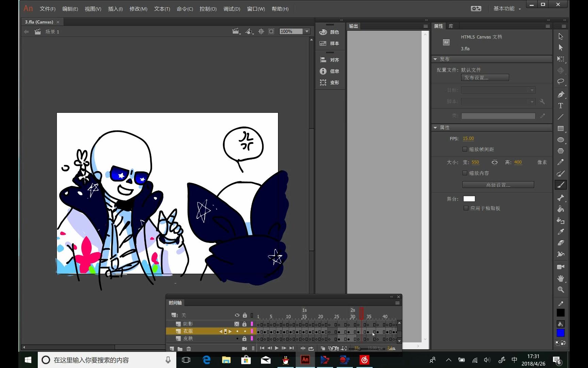The height and width of the screenshot is (368, 588).
Task: Play the timeline animation
Action: pos(277,348)
